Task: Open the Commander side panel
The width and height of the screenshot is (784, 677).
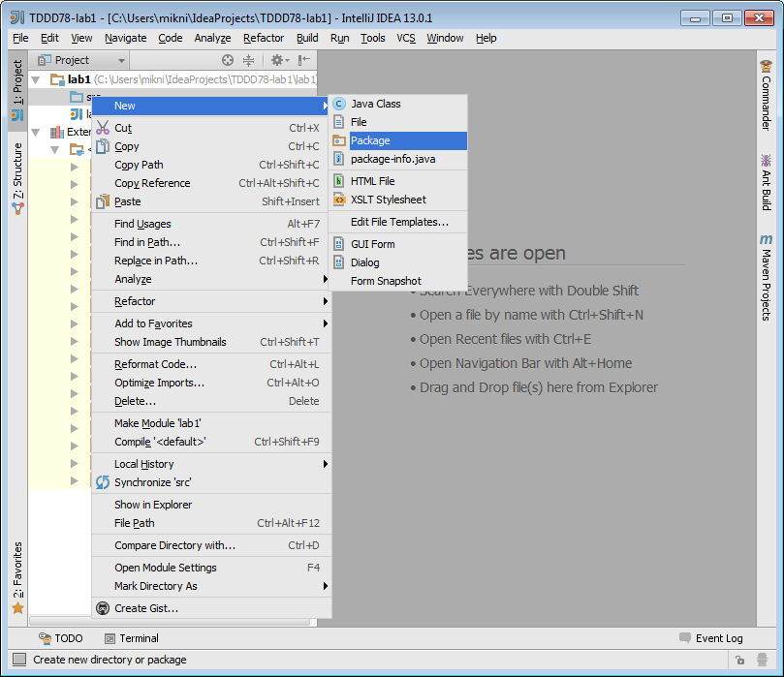Action: pos(766,96)
